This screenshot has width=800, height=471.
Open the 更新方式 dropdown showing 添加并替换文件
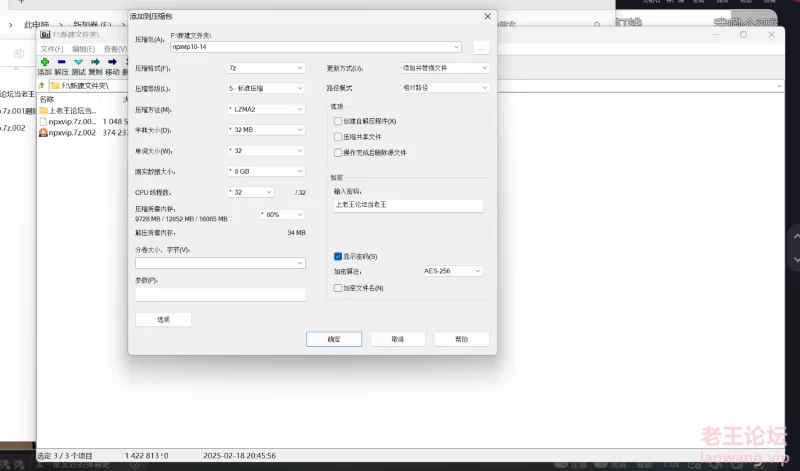point(445,67)
